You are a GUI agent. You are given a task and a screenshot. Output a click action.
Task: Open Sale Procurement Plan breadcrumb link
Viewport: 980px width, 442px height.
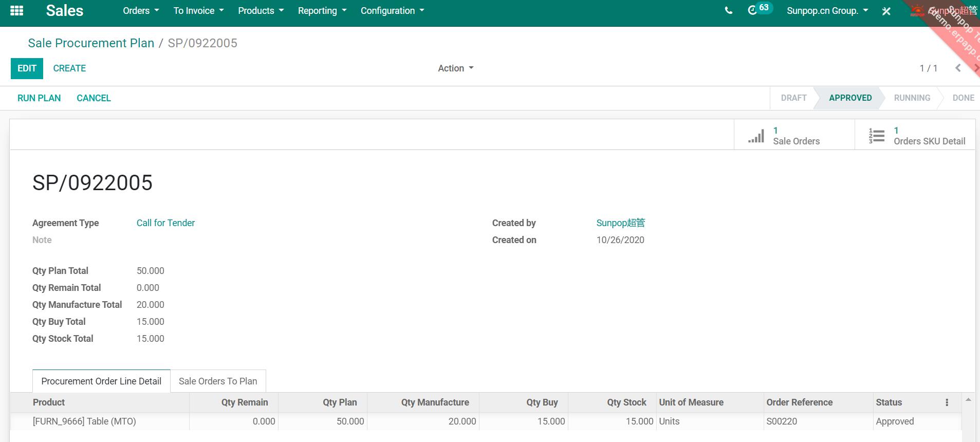click(x=91, y=43)
